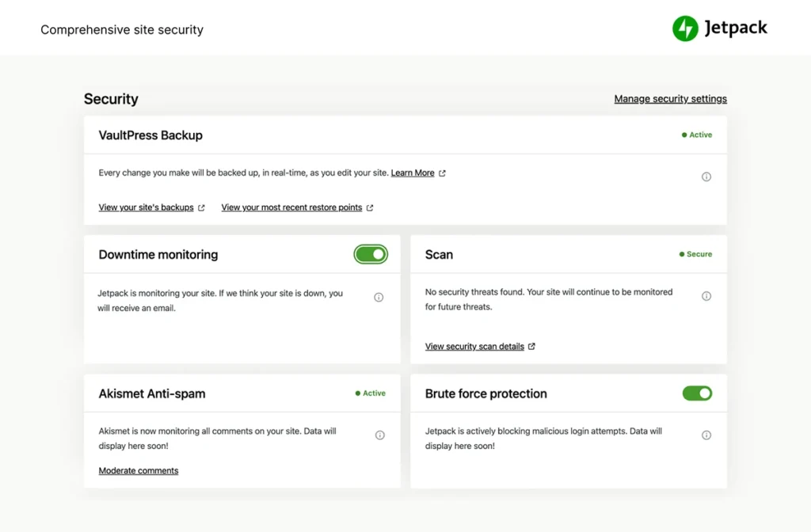Viewport: 811px width, 532px height.
Task: Click 'Jetpack is monitoring your site' text
Action: point(220,300)
